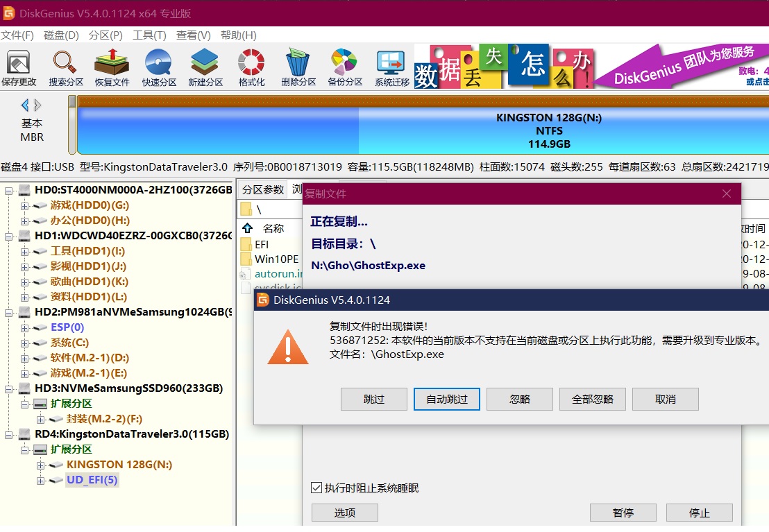The height and width of the screenshot is (532, 769).
Task: Select 软件(M.2-1)(D:) in tree
Action: 91,358
